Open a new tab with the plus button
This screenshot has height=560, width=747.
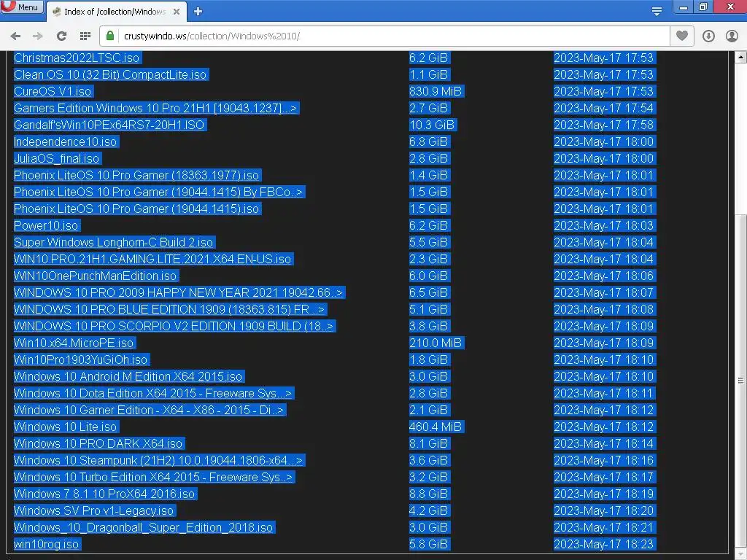tap(198, 12)
